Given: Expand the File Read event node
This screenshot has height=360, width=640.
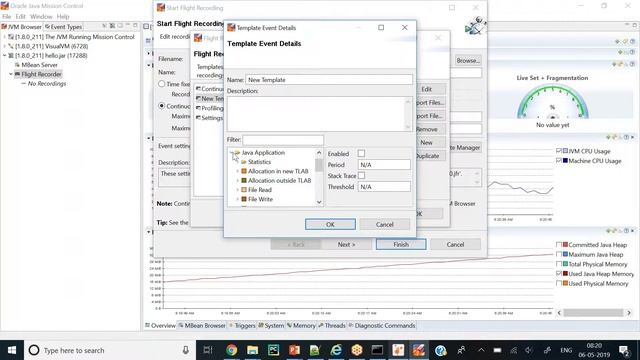Looking at the screenshot, I should (238, 190).
